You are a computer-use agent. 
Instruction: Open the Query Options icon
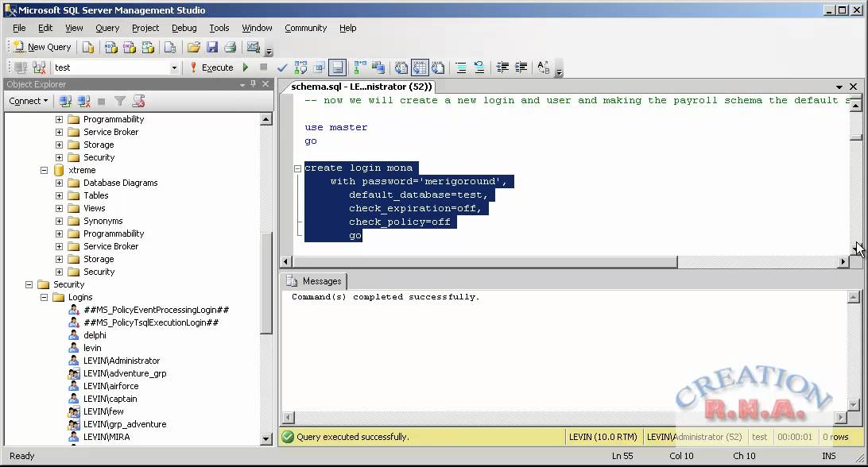(x=319, y=68)
